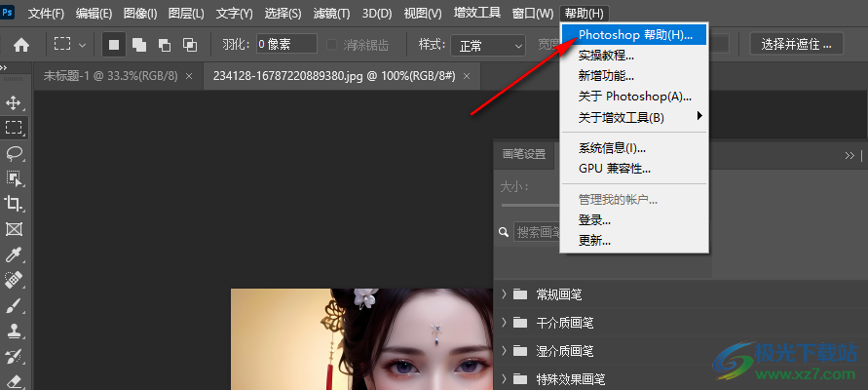Open the 图像(I) menu
Image resolution: width=868 pixels, height=390 pixels.
pos(140,14)
